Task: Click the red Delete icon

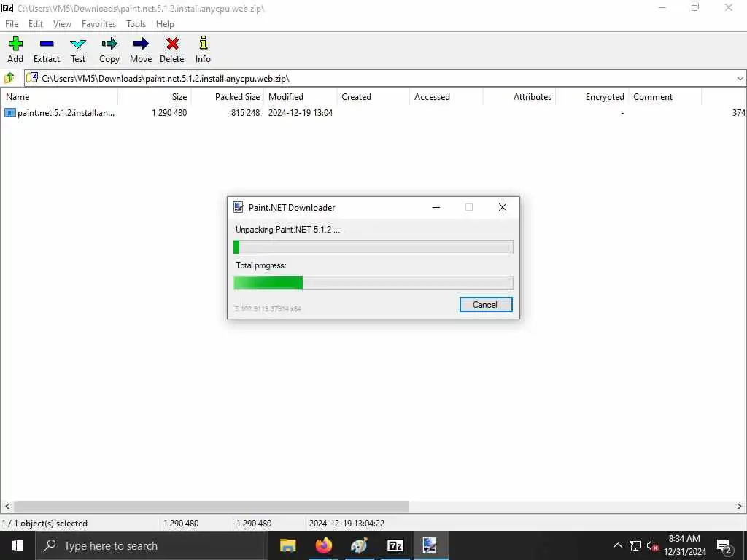Action: pyautogui.click(x=172, y=44)
